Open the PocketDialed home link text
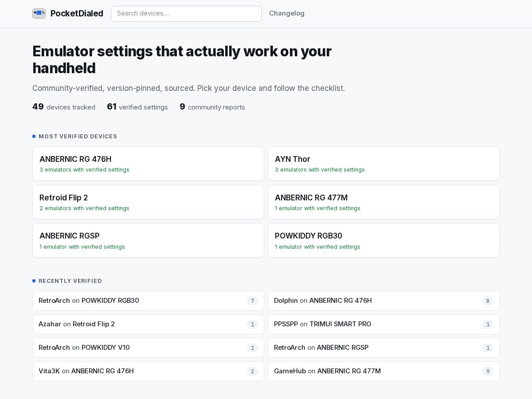This screenshot has width=532, height=399. (77, 13)
